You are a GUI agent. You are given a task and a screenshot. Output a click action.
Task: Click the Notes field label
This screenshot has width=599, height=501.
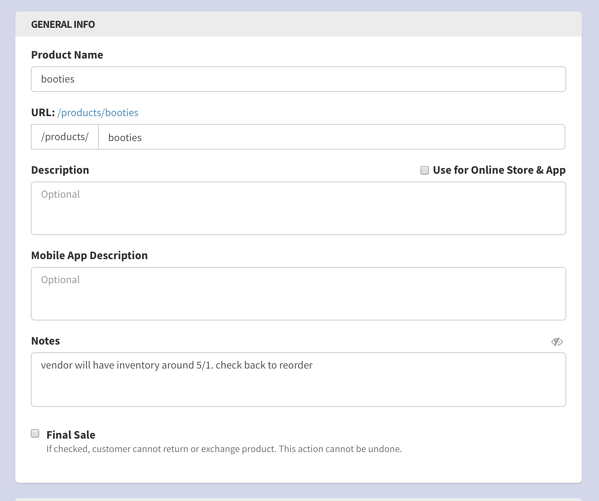(45, 341)
